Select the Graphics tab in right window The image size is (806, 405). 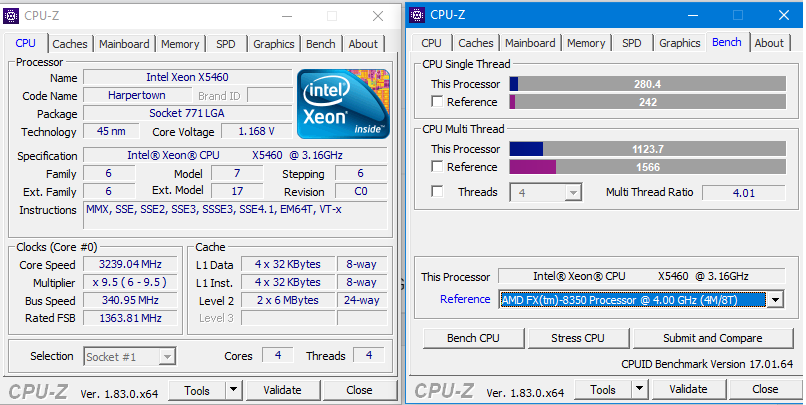680,43
